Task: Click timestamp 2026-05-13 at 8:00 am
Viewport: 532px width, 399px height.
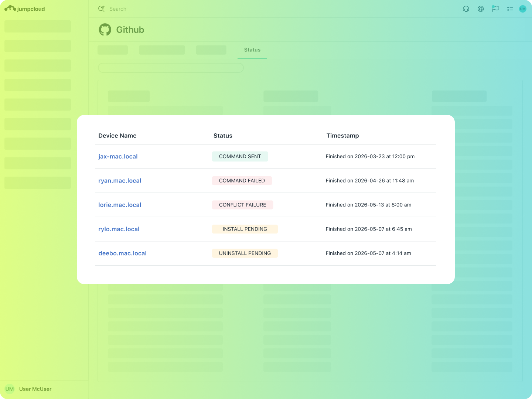Action: coord(368,205)
